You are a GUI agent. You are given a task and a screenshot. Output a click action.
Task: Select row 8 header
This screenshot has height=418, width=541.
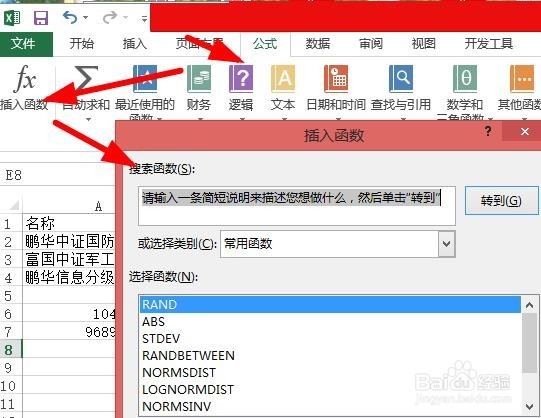click(x=11, y=349)
